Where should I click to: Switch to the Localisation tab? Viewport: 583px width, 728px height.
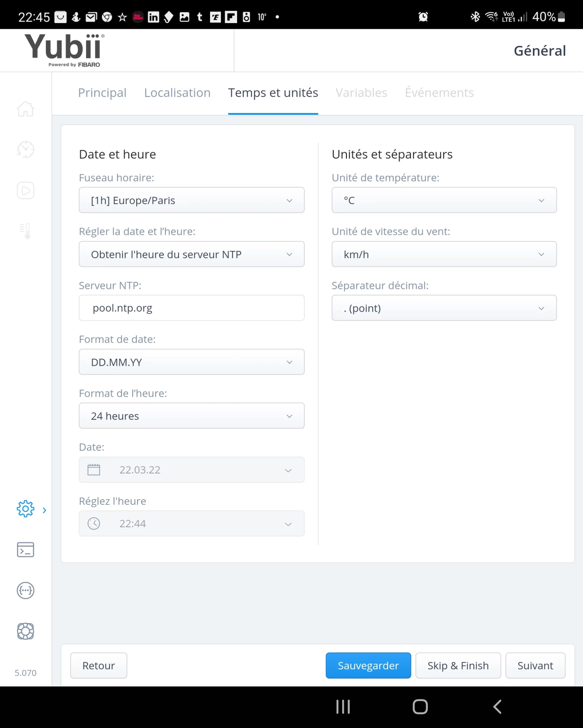[x=177, y=93]
